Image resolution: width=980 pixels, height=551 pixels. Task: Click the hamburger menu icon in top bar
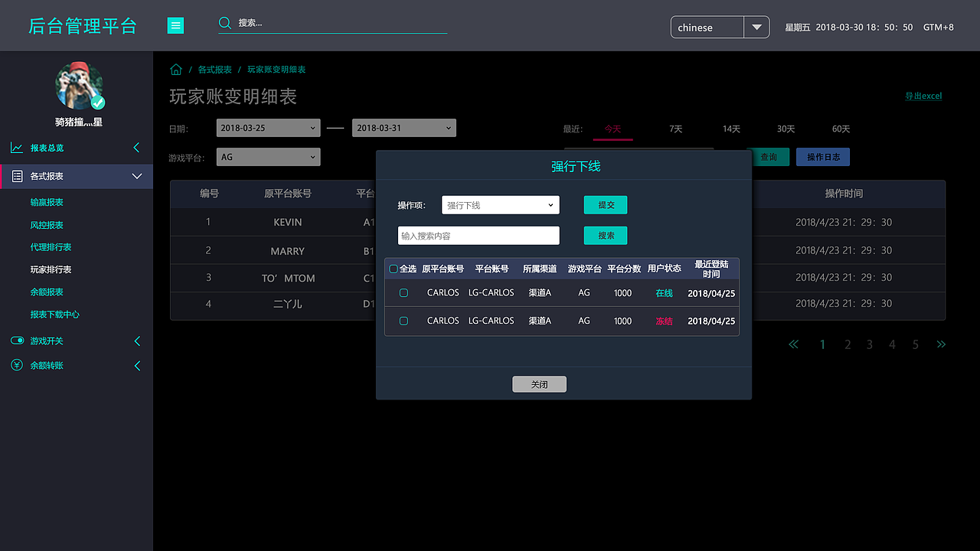point(175,25)
